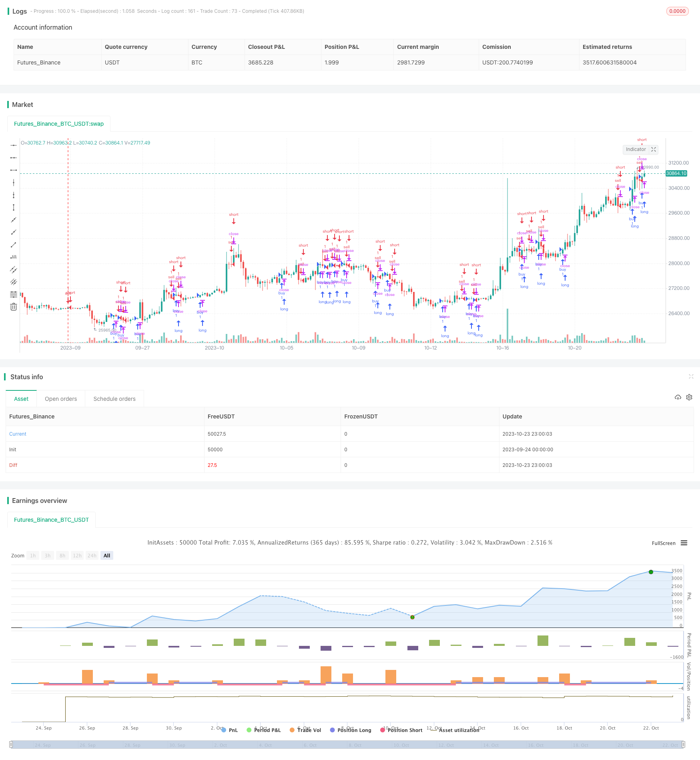Open the Indicator panel on chart
The height and width of the screenshot is (760, 700).
pyautogui.click(x=636, y=149)
